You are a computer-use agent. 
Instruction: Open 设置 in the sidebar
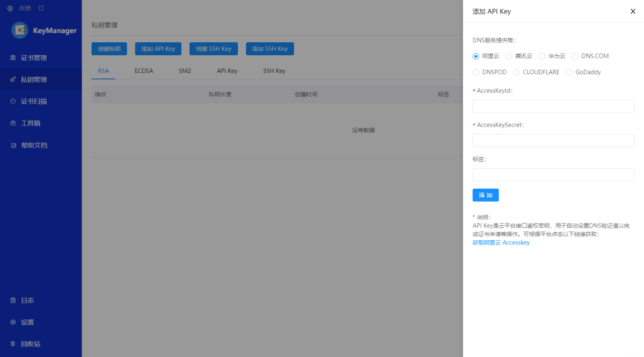coord(27,322)
